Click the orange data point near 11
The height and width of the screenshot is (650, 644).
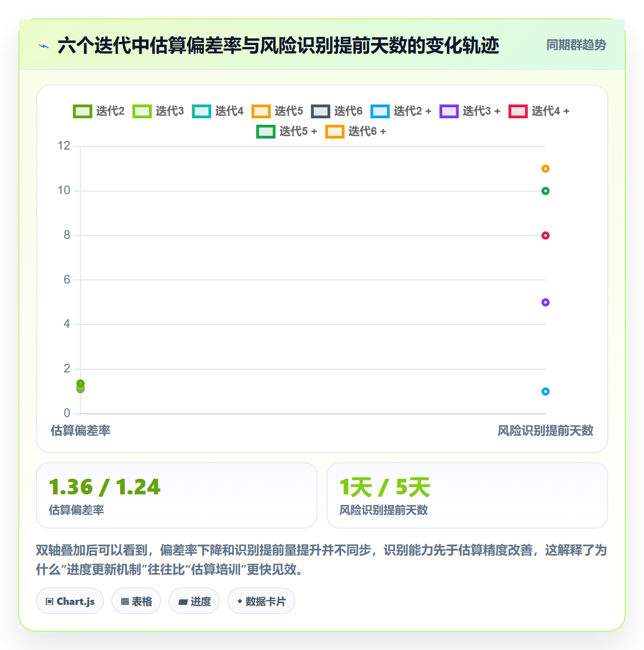click(546, 169)
